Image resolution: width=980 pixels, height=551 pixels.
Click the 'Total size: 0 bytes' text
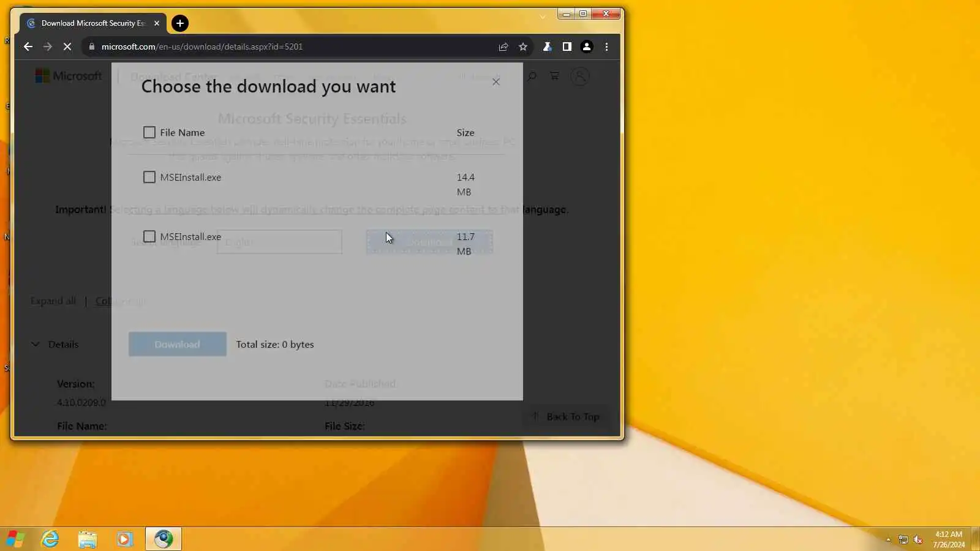(x=275, y=344)
